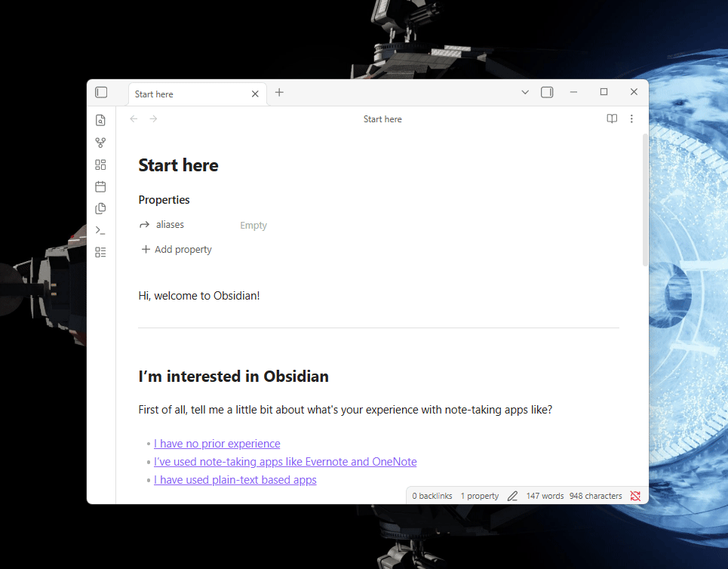Toggle editing mode pencil in status bar

(x=513, y=496)
